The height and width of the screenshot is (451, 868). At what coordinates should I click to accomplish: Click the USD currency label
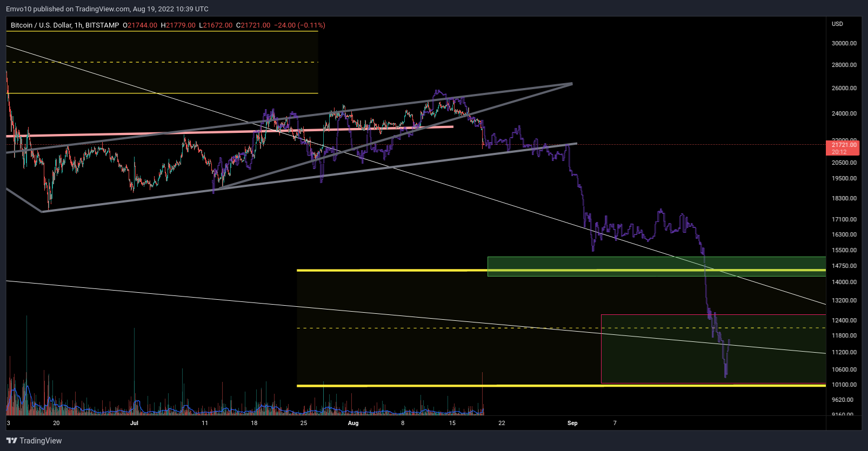[837, 24]
